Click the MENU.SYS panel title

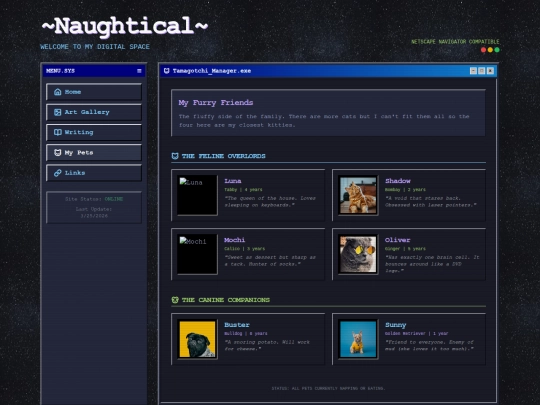tap(60, 71)
